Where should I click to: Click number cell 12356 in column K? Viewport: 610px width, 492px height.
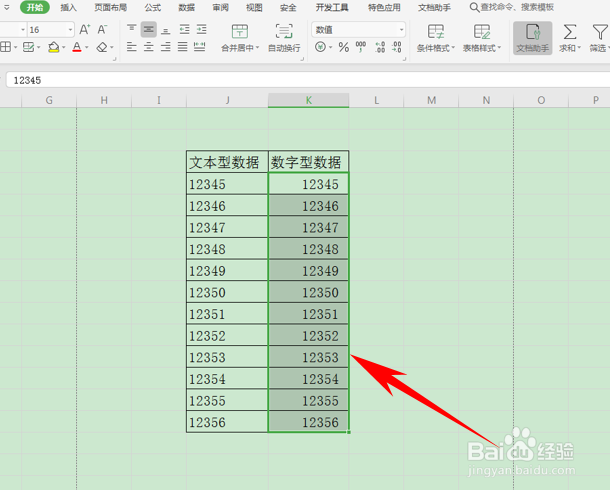309,422
